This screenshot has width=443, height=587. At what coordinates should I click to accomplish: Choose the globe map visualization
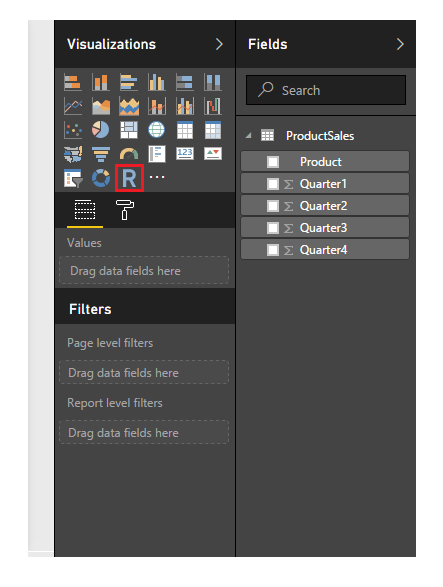[x=157, y=130]
